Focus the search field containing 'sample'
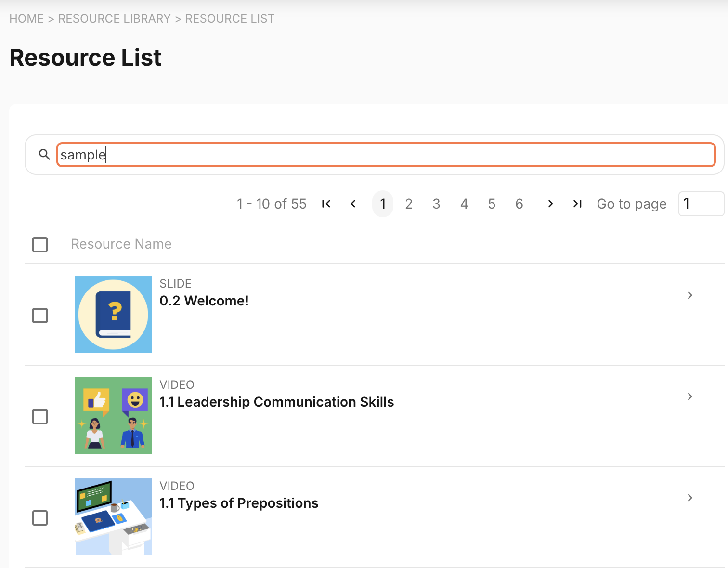 coord(386,155)
